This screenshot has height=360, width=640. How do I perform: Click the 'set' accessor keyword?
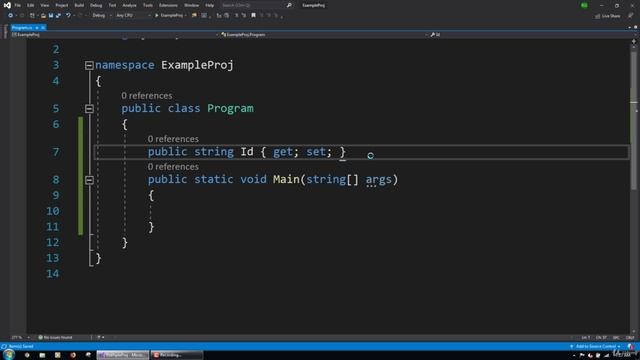click(x=316, y=152)
